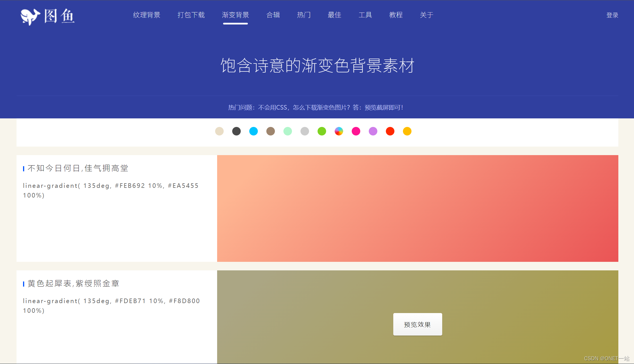Open the 纹理背景 menu item

147,15
